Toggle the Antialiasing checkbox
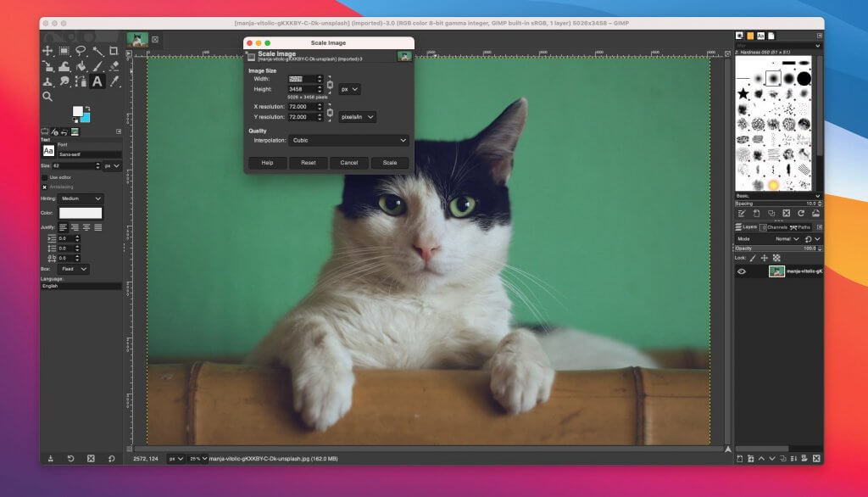Viewport: 868px width, 497px height. pos(45,187)
